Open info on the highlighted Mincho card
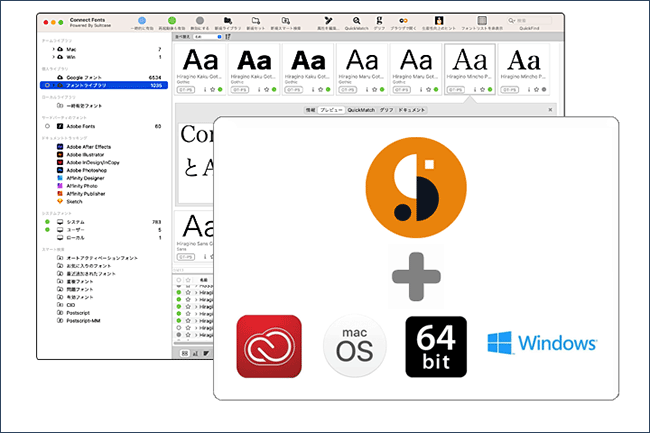This screenshot has height=433, width=650. coord(475,90)
